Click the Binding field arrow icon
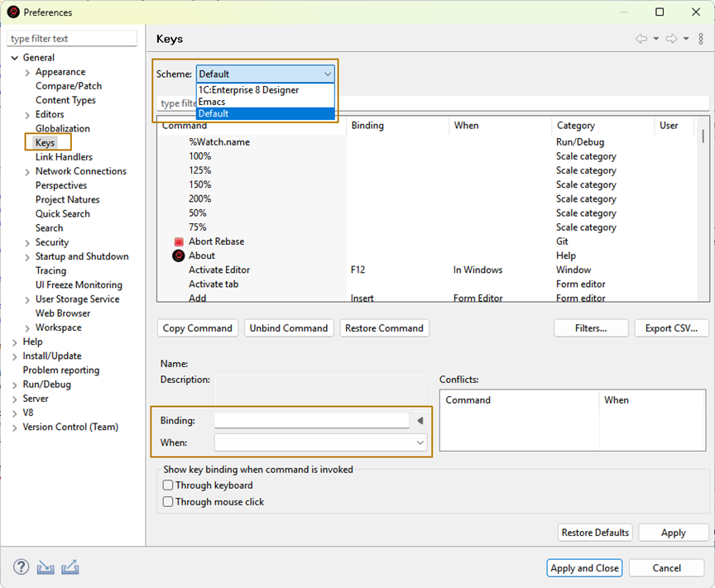 coord(420,421)
